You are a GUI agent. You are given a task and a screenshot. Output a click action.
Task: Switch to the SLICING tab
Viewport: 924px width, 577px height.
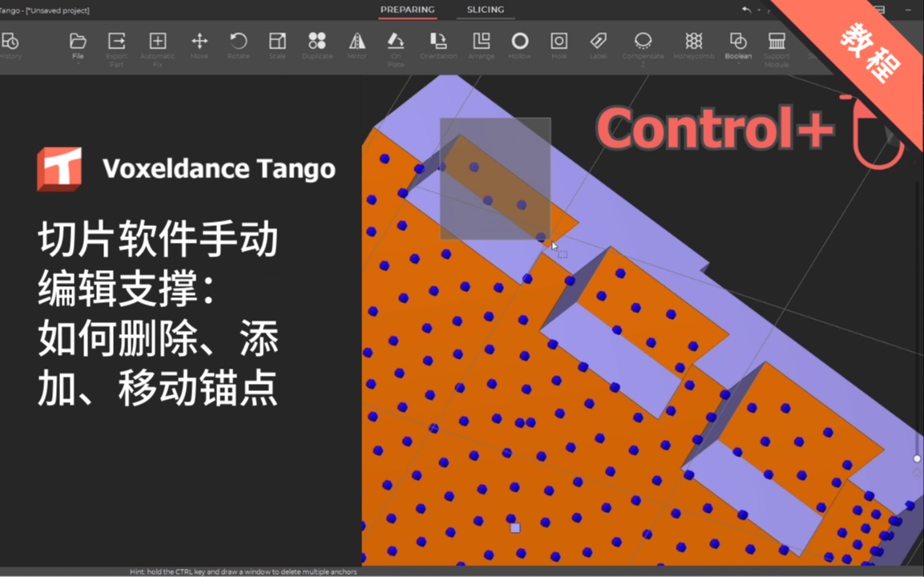pyautogui.click(x=485, y=9)
